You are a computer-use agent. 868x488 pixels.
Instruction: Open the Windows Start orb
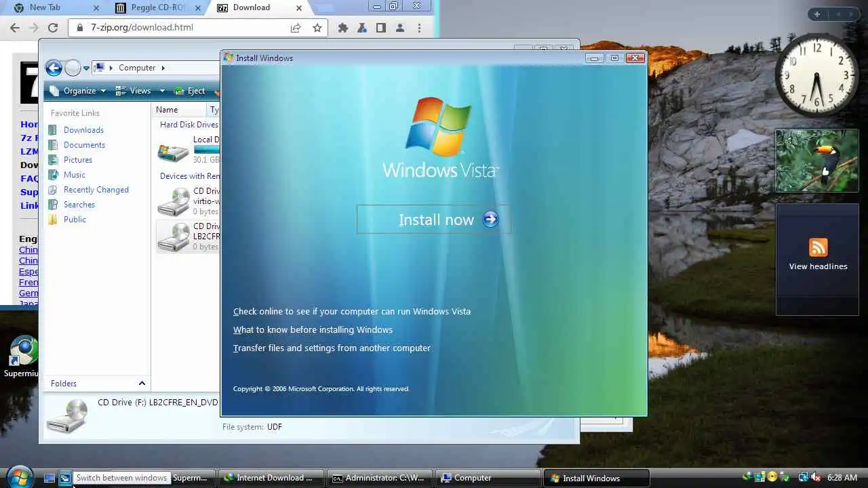(x=19, y=476)
